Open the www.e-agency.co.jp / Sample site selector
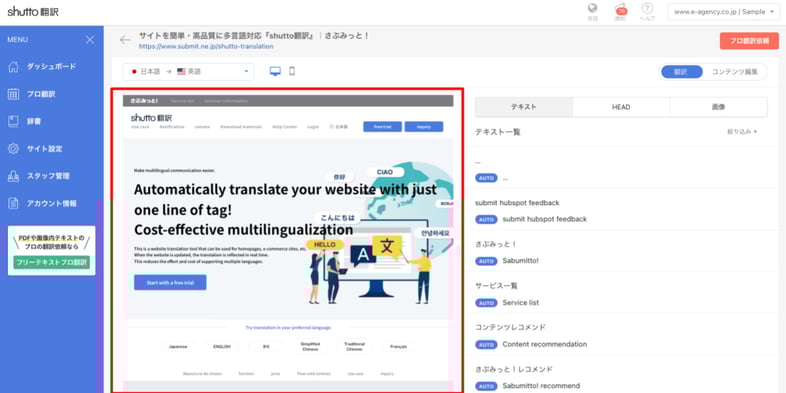This screenshot has height=393, width=786. coord(723,12)
